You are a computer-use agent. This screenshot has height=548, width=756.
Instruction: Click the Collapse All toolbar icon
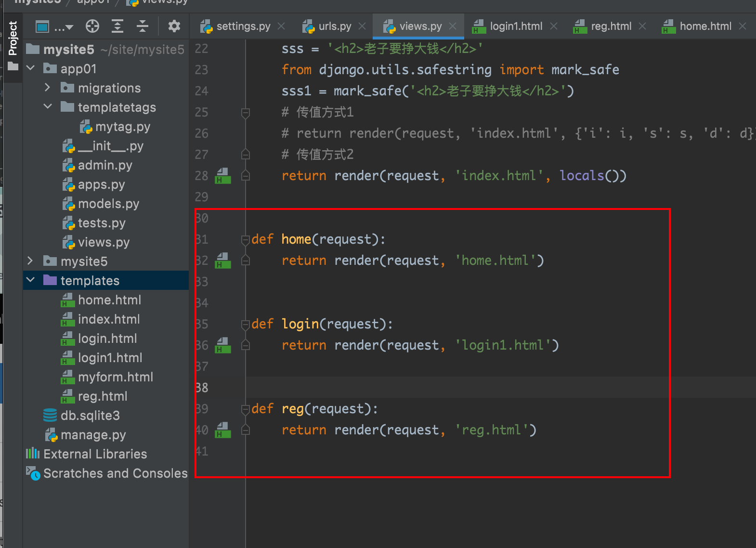143,26
